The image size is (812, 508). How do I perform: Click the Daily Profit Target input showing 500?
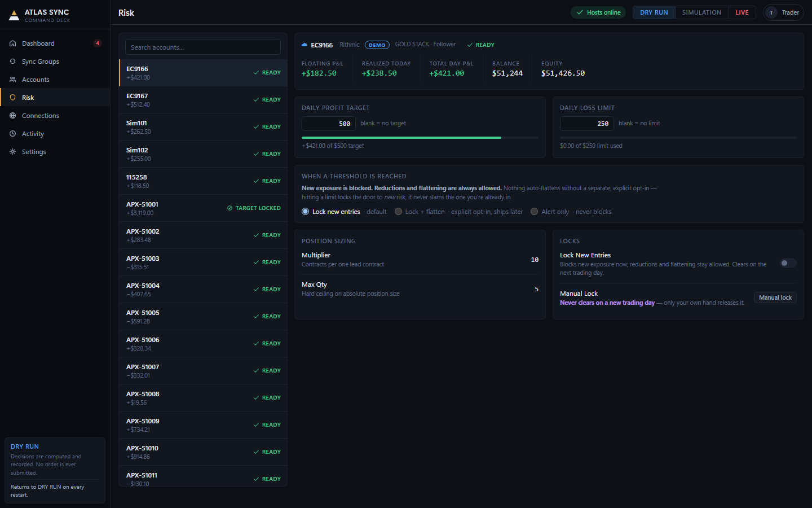click(329, 124)
